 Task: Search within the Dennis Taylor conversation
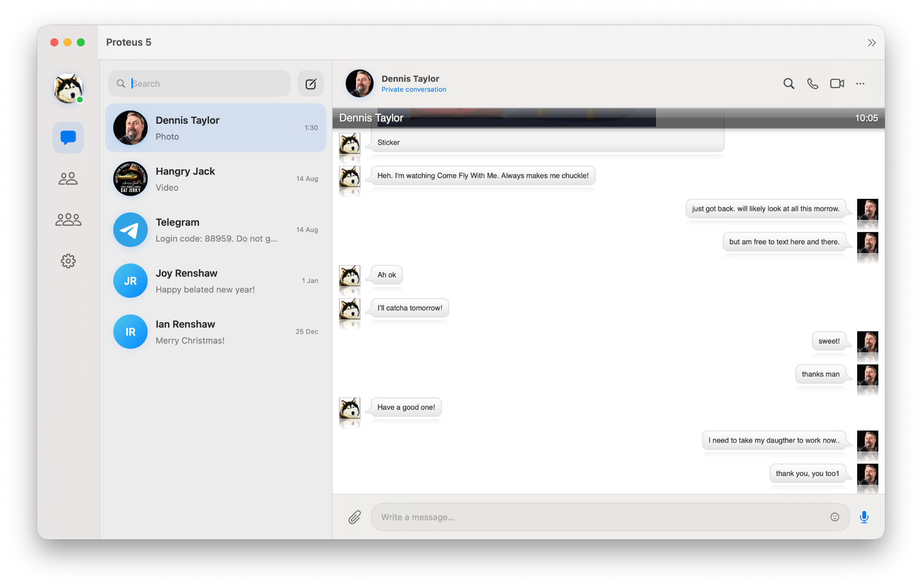[788, 84]
